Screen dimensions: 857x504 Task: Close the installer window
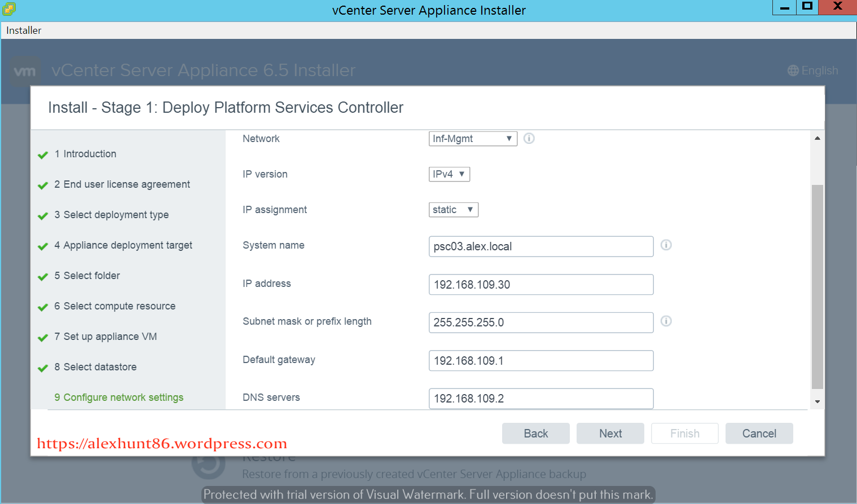click(838, 7)
